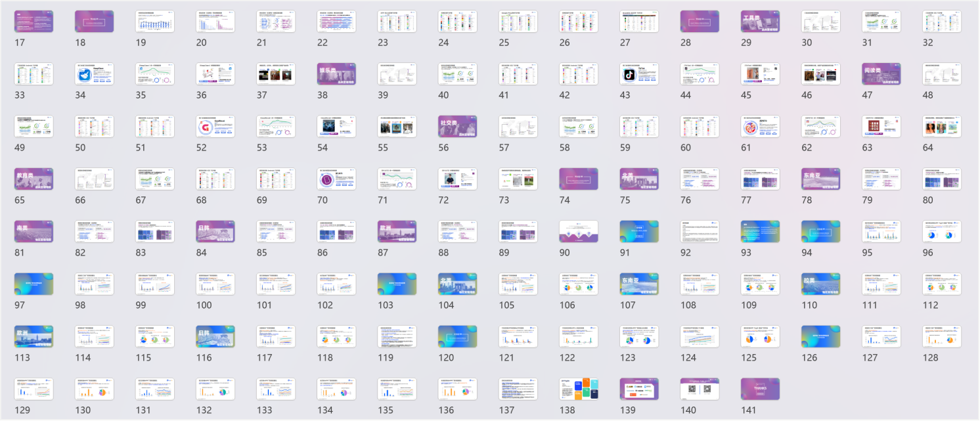Open the final THANKS slide 141
Screen dimensions: 980x421
(x=760, y=389)
